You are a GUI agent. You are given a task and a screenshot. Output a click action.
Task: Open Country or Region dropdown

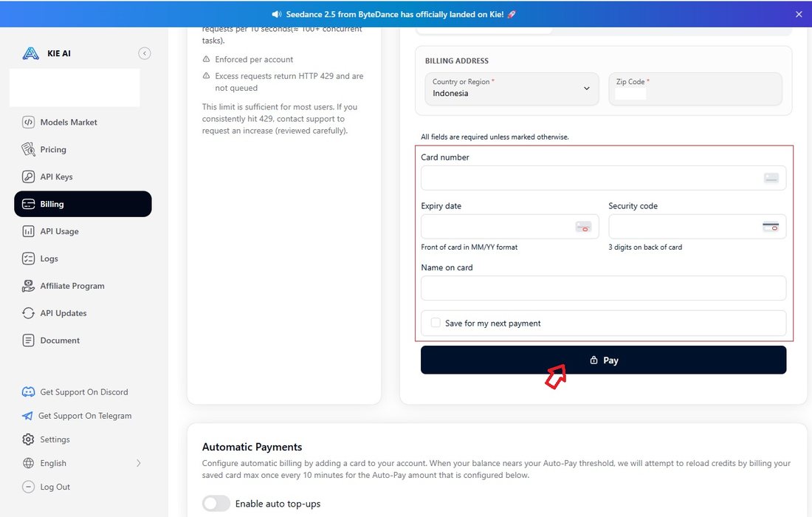pos(512,89)
